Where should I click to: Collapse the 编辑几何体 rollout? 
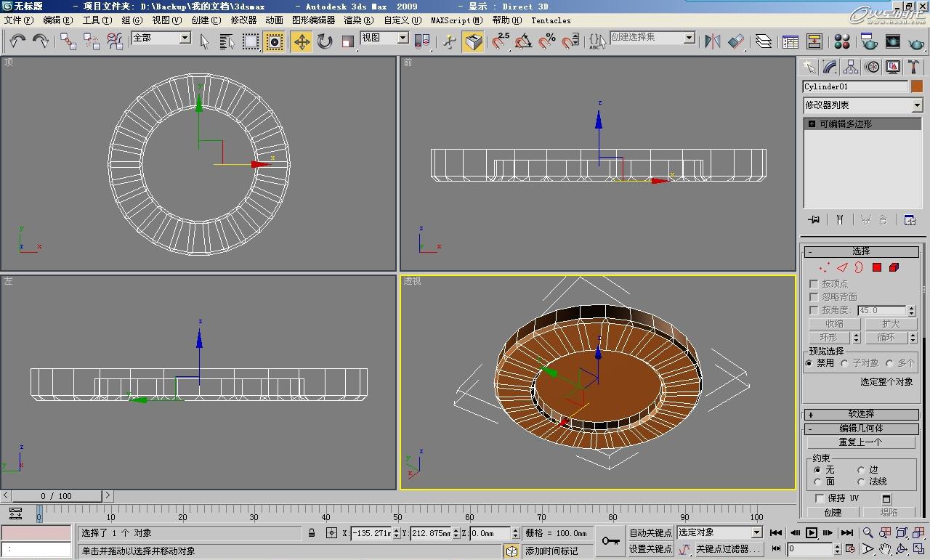coord(861,429)
